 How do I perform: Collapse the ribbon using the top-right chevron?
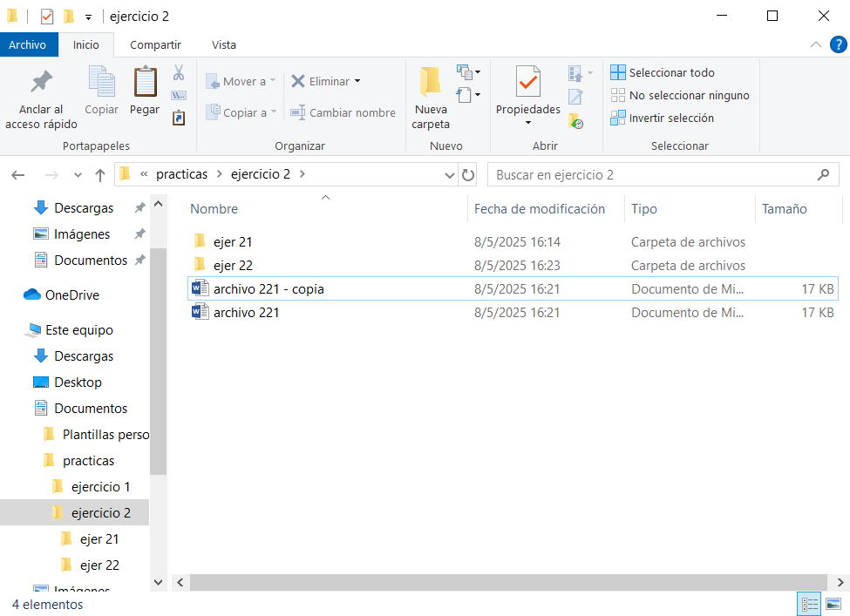pyautogui.click(x=816, y=44)
